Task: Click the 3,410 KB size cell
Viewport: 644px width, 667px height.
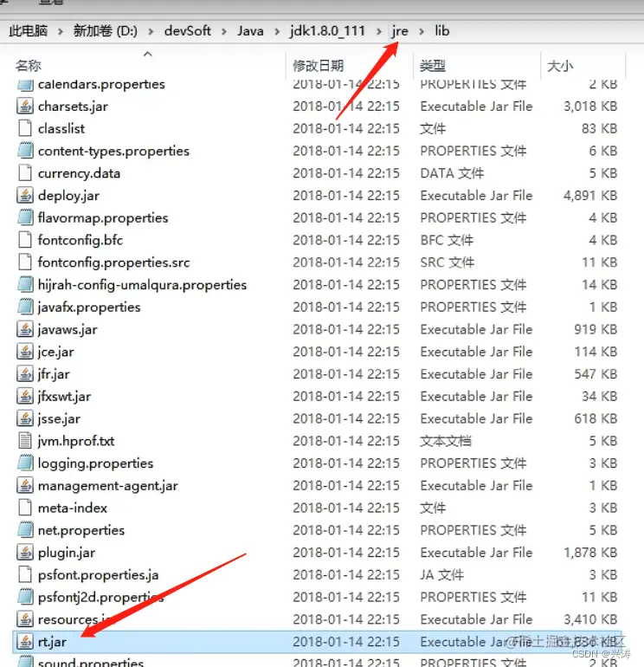Action: 590,619
